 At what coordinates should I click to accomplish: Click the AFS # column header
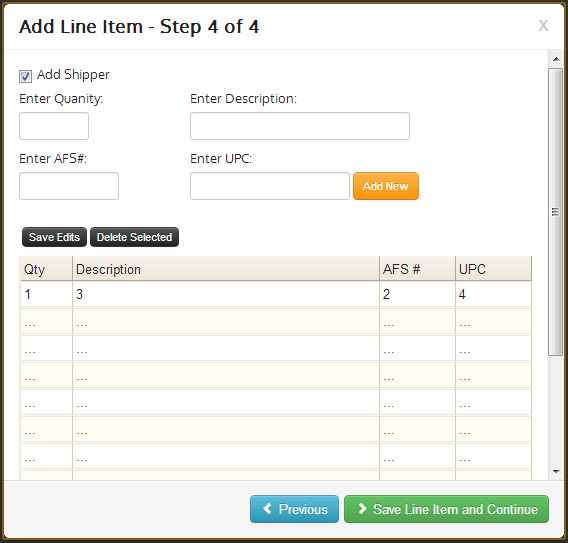coord(417,269)
